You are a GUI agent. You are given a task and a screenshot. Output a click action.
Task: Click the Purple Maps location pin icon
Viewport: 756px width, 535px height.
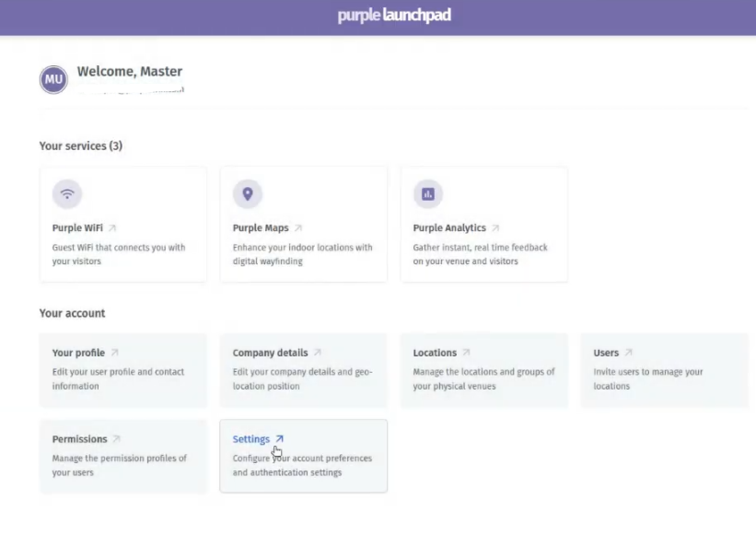coord(248,193)
